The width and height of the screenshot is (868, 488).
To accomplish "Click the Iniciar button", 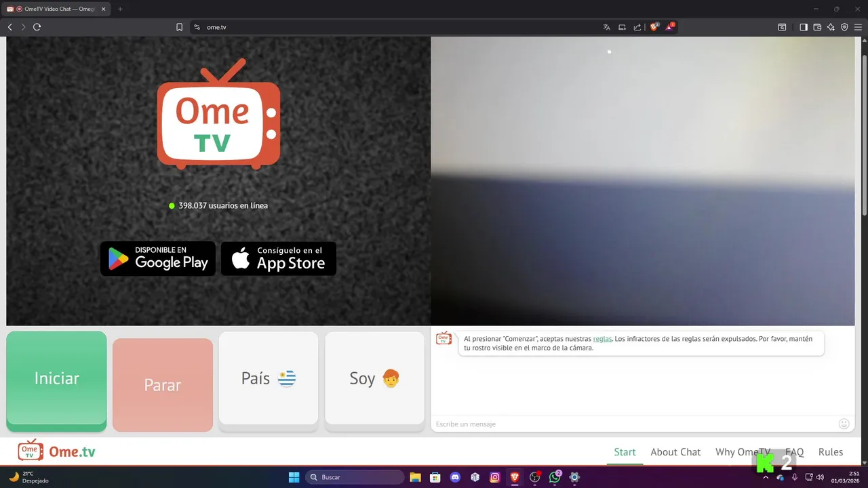I will coord(56,380).
